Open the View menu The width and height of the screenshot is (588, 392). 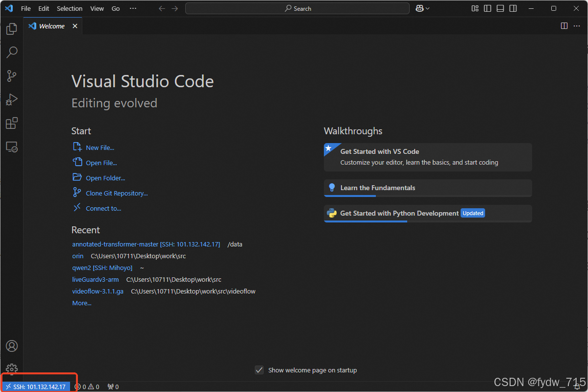[97, 8]
